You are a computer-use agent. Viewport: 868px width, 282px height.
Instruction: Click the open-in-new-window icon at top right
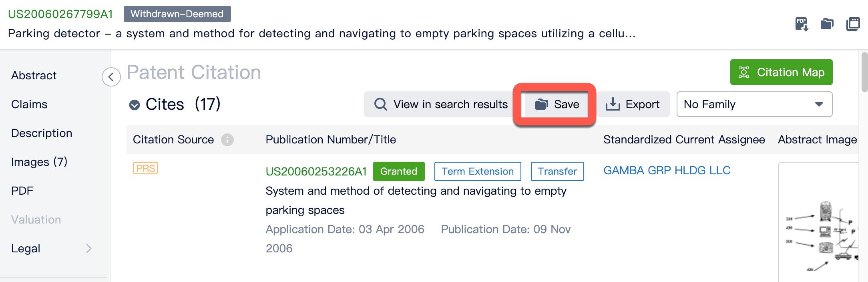(853, 24)
